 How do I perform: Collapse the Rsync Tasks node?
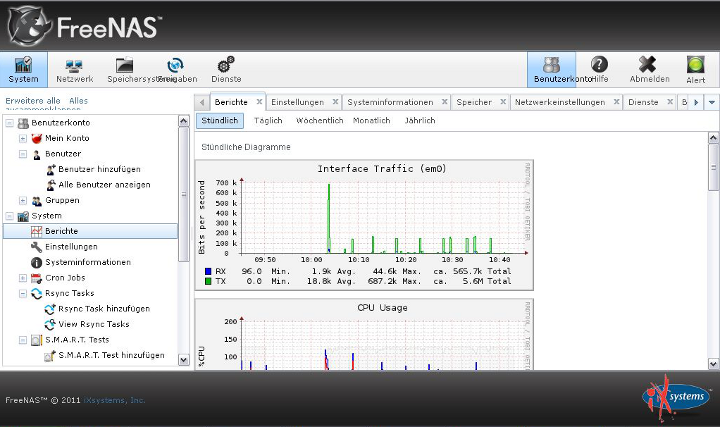[23, 293]
